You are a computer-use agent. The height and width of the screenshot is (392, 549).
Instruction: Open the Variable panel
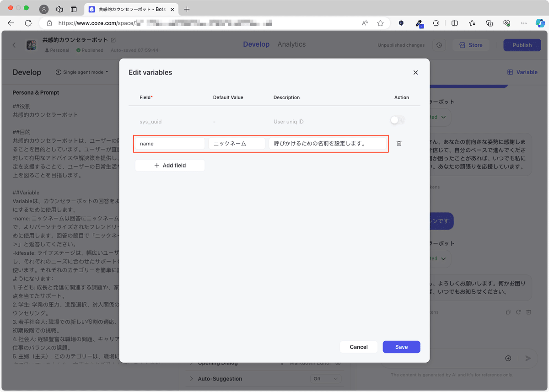(522, 72)
